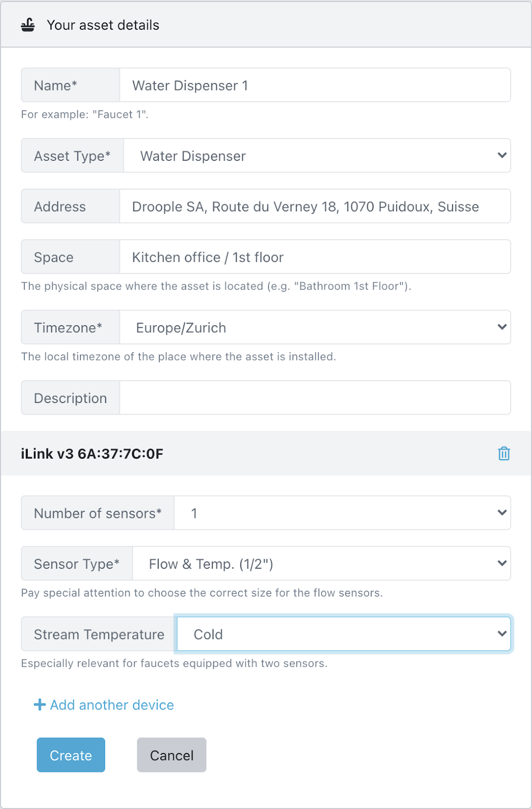Click the Stream Temperature label
This screenshot has height=809, width=532.
(x=99, y=634)
